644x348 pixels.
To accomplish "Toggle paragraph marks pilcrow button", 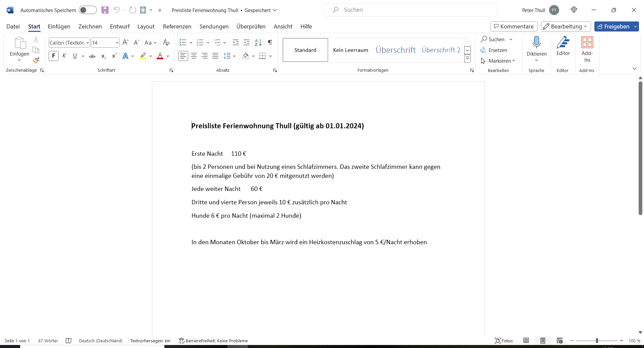I will tap(270, 43).
